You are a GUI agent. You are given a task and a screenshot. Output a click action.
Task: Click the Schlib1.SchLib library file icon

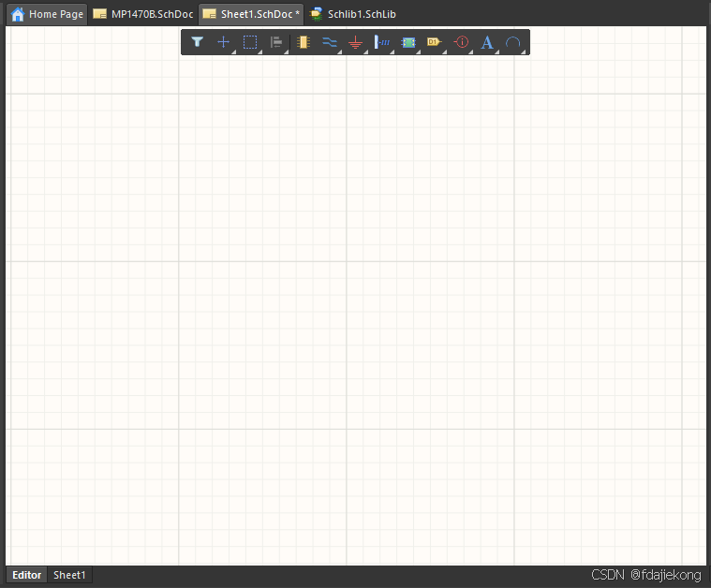[316, 14]
